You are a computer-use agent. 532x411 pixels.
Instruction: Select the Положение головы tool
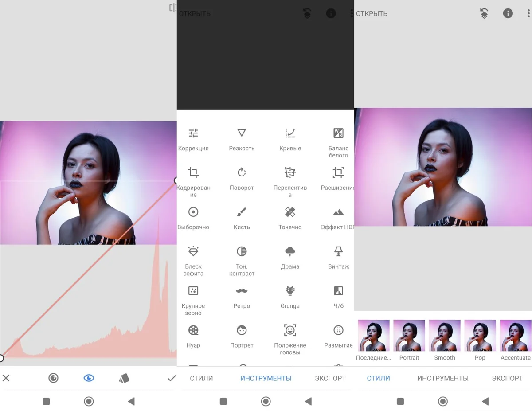[290, 340]
